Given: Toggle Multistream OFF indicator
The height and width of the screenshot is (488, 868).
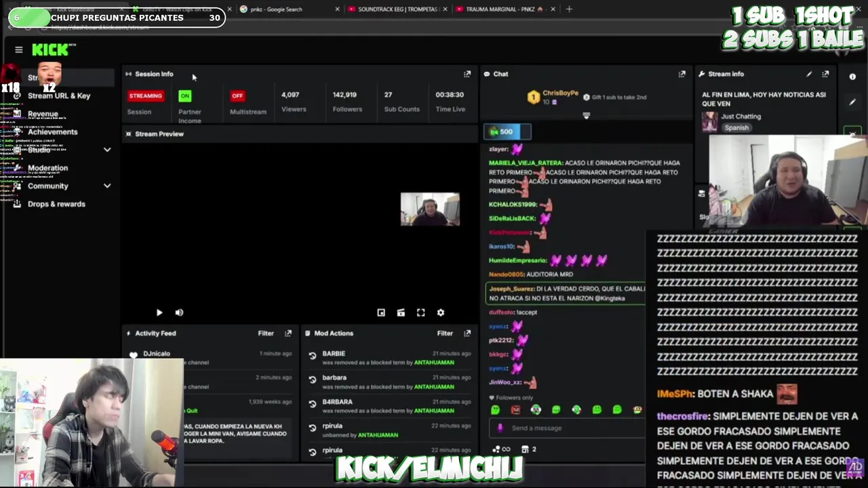Looking at the screenshot, I should (x=237, y=96).
